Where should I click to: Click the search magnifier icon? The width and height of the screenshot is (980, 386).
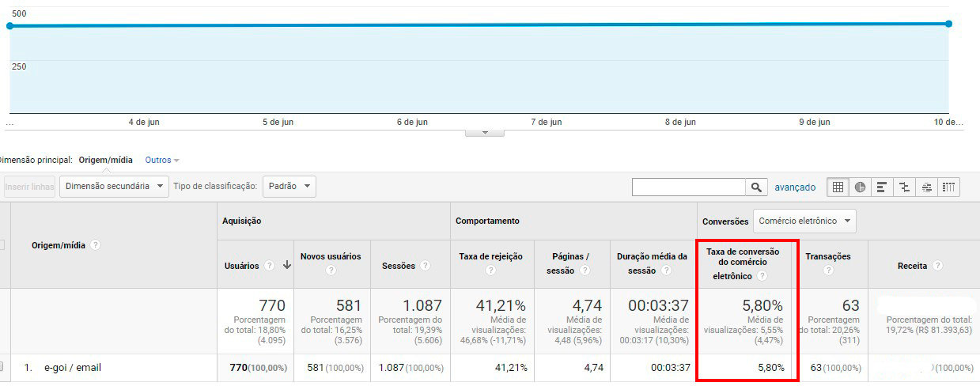[x=756, y=187]
